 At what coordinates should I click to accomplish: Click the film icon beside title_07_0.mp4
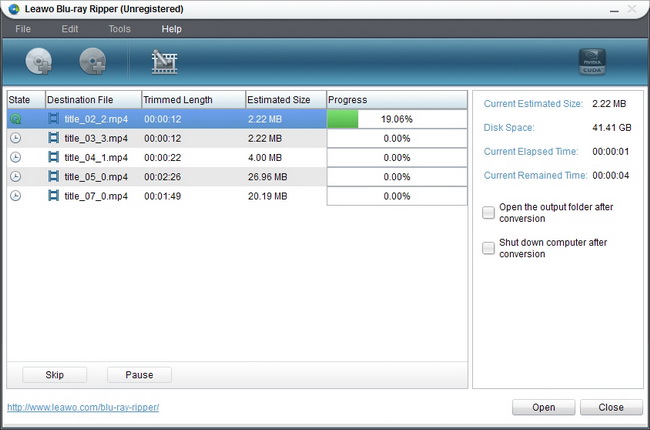53,196
